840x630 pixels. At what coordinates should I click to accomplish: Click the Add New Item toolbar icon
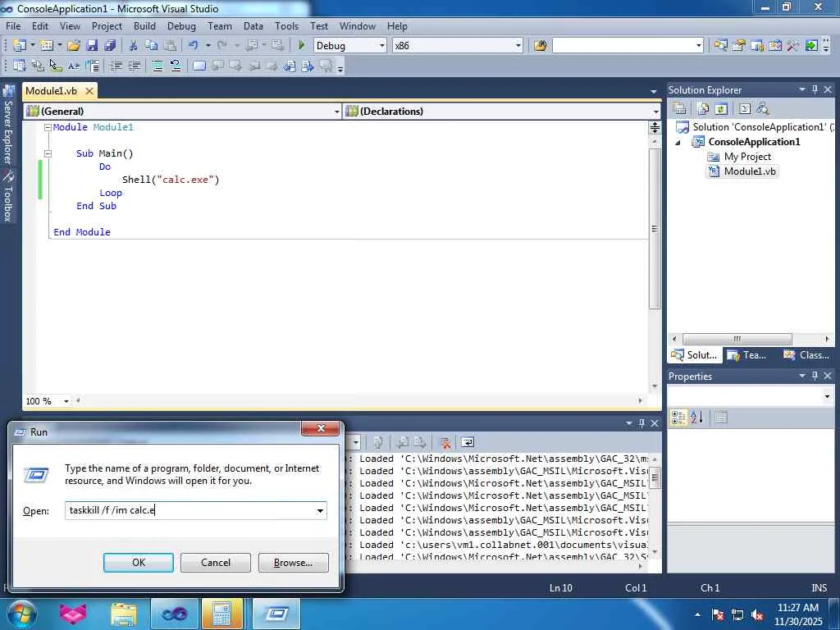[x=47, y=46]
